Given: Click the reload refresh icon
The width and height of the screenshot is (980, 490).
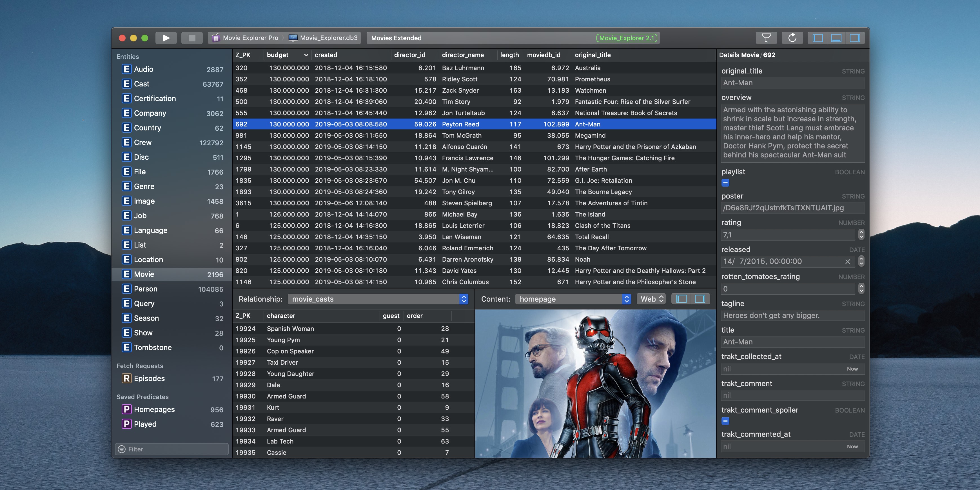Looking at the screenshot, I should [792, 38].
